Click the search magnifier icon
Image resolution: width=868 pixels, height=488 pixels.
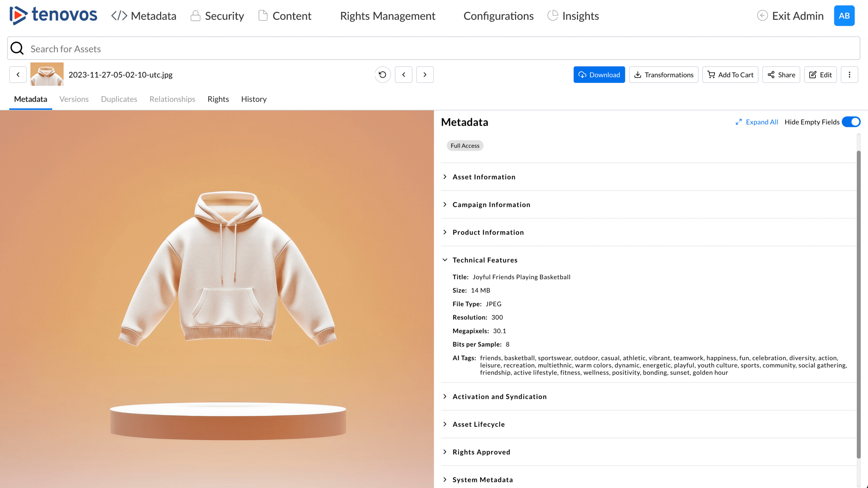point(17,48)
